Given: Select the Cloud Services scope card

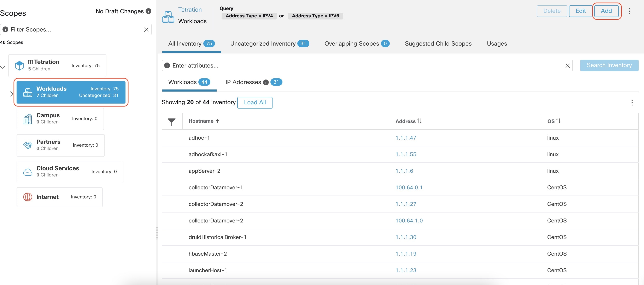Looking at the screenshot, I should pyautogui.click(x=70, y=172).
